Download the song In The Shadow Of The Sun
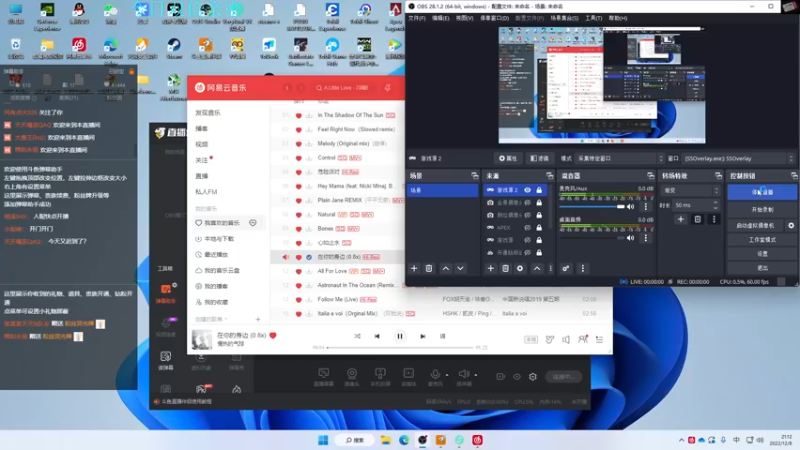This screenshot has width=800, height=450. 309,116
